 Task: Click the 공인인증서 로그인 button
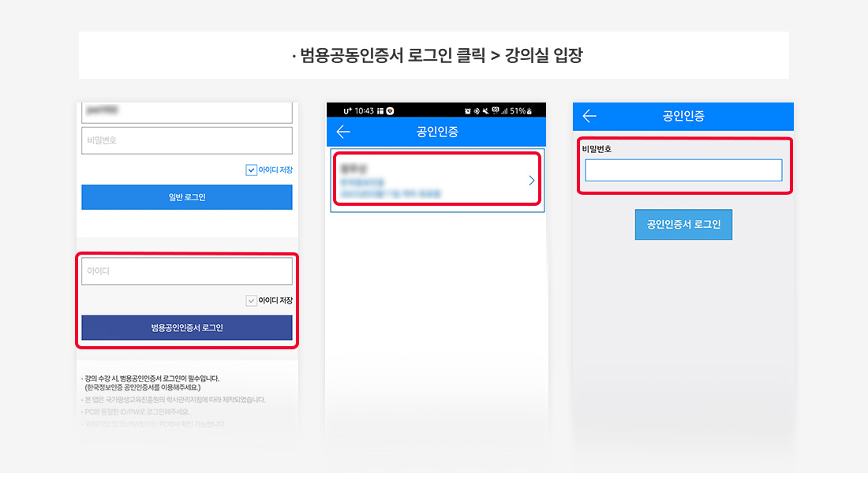click(x=683, y=225)
